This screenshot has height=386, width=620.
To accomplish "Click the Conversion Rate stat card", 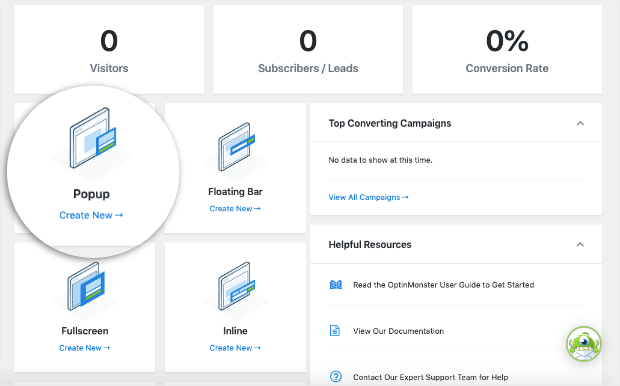I will pyautogui.click(x=507, y=49).
